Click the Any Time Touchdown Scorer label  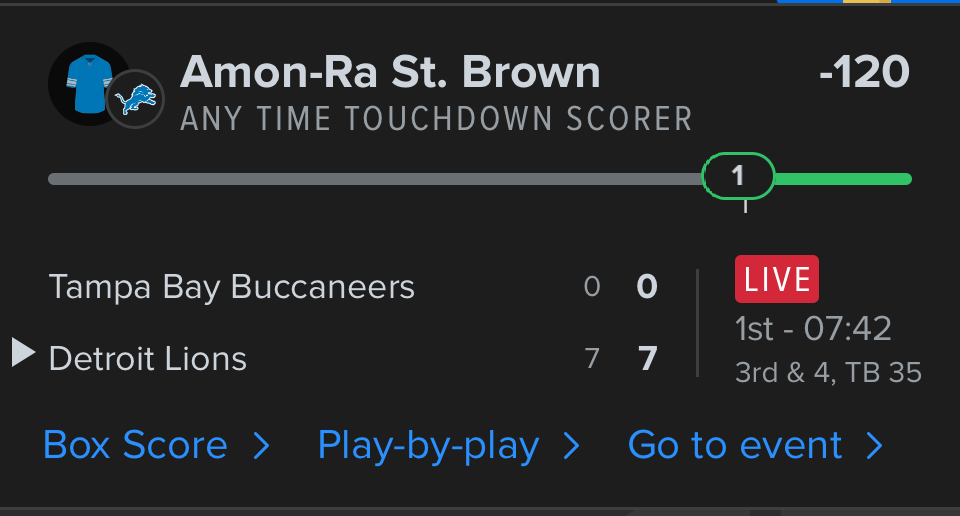(x=436, y=119)
